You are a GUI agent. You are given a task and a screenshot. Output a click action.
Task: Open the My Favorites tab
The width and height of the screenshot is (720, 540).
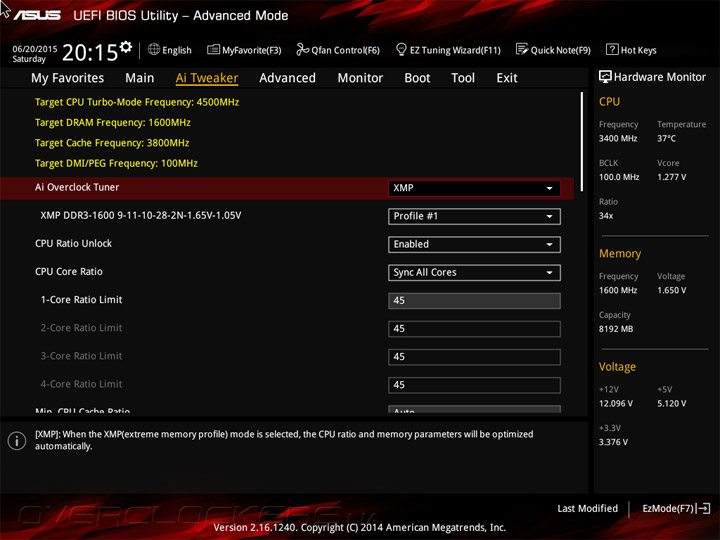(68, 78)
